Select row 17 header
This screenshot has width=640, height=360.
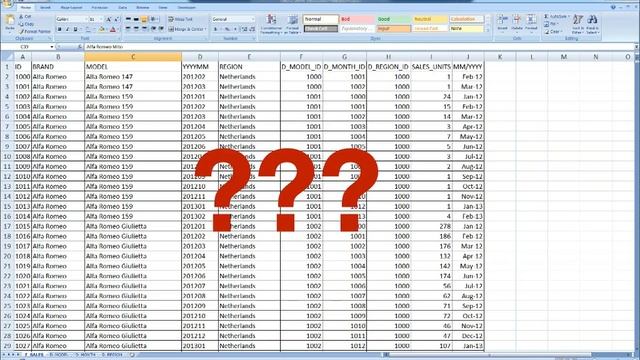point(7,226)
